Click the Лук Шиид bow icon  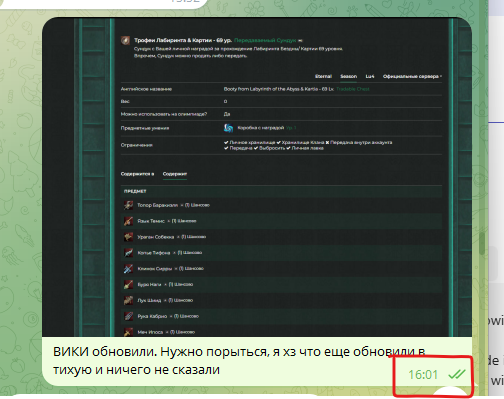128,300
